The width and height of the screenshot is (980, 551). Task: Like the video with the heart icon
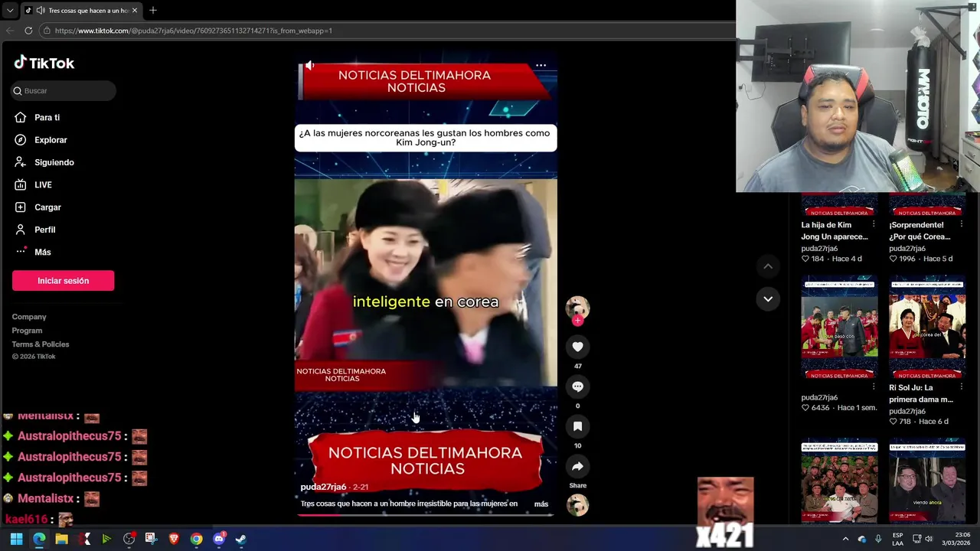tap(577, 347)
